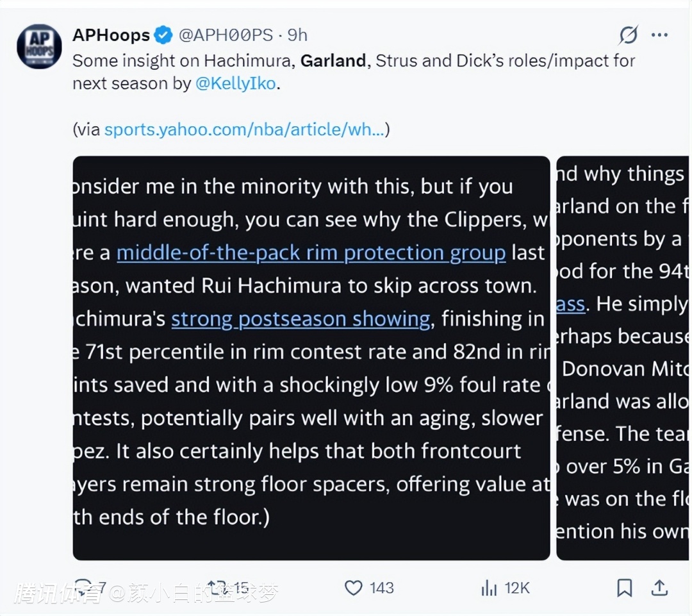Click the repost icon with 15

tap(217, 588)
